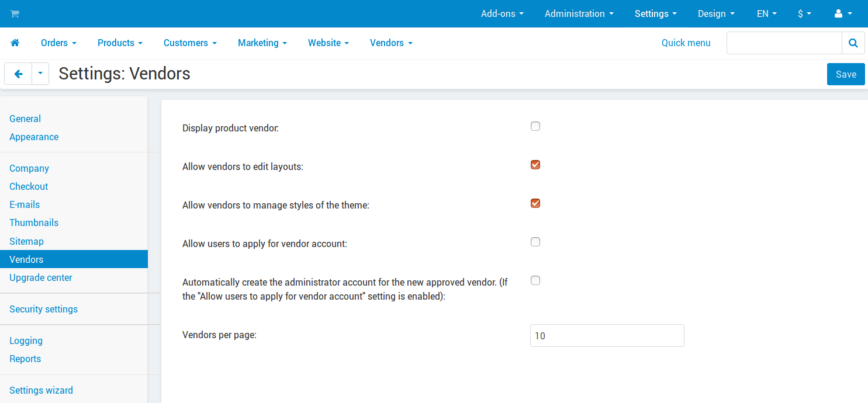Screen dimensions: 868x403
Task: Select E-mails in settings sidebar
Action: coord(25,204)
